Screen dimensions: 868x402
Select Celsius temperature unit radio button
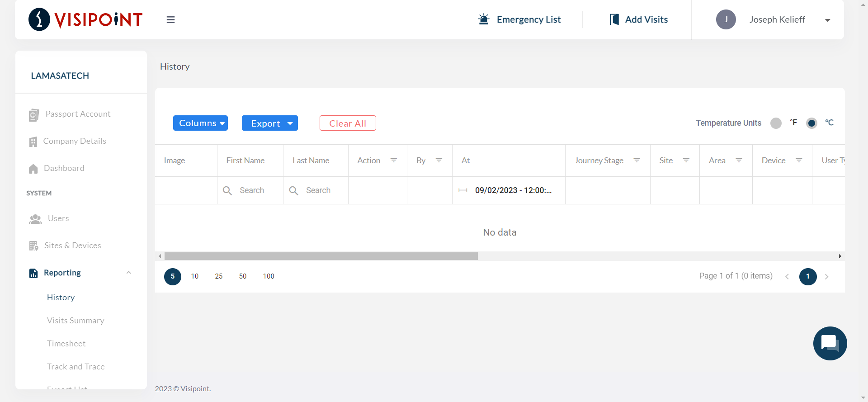(811, 123)
